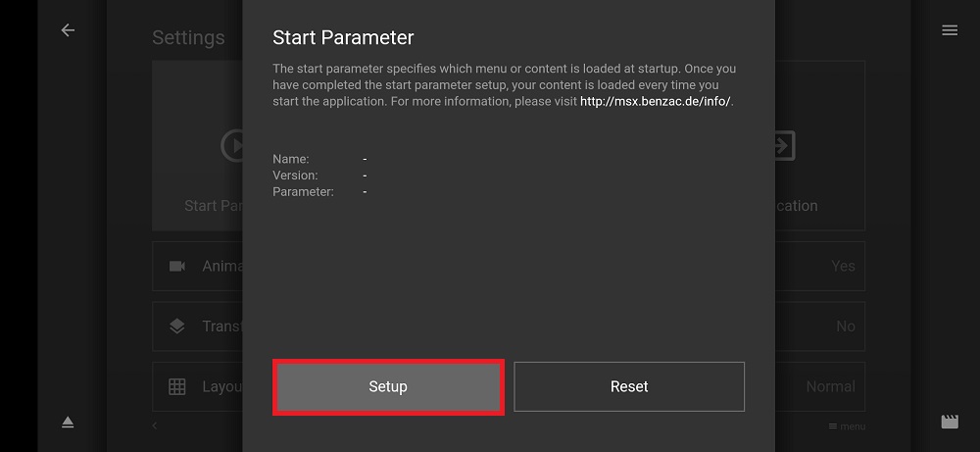Open the clapperboard media icon
The image size is (980, 452).
[x=950, y=422]
